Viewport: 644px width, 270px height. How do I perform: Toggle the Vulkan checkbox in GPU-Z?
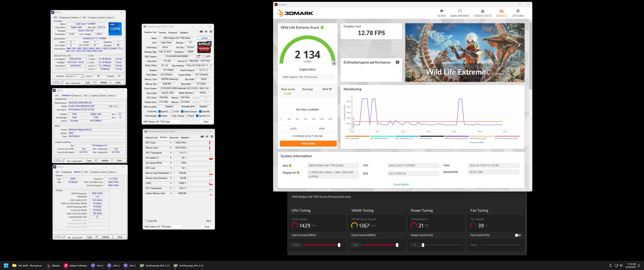[160, 116]
